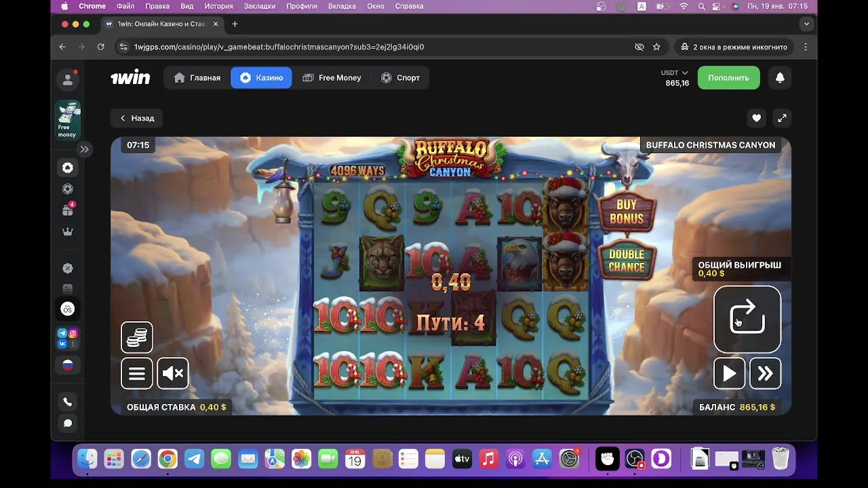Open the notifications bell
This screenshot has height=488, width=868.
point(780,78)
